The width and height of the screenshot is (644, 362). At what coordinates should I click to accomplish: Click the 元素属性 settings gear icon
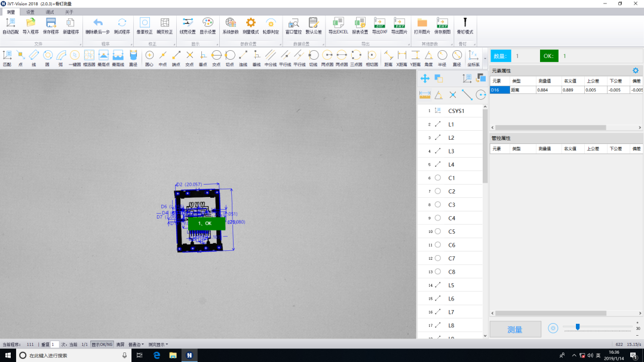[636, 70]
